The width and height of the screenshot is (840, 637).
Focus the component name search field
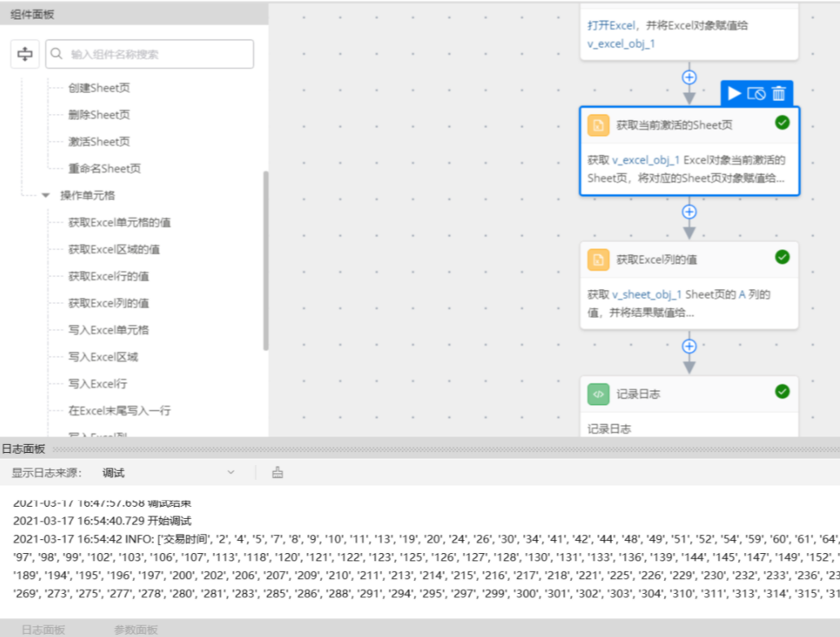pyautogui.click(x=149, y=54)
